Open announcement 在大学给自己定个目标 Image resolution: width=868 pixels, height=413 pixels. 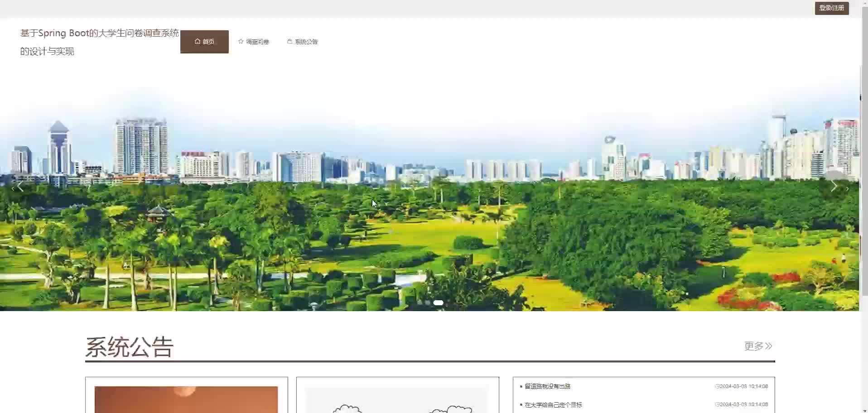pyautogui.click(x=553, y=405)
